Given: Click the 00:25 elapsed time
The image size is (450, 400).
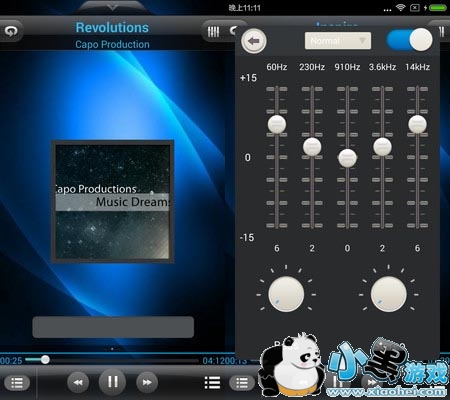Looking at the screenshot, I should (x=11, y=360).
